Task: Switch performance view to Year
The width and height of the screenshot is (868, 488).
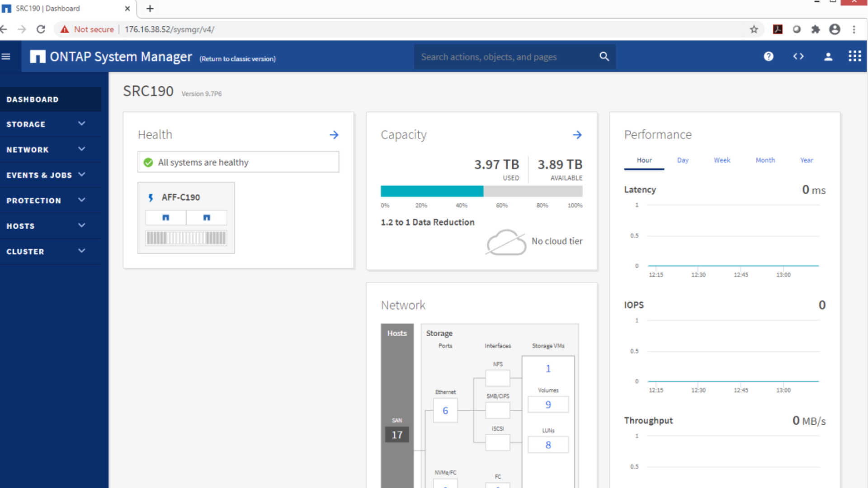Action: point(807,160)
